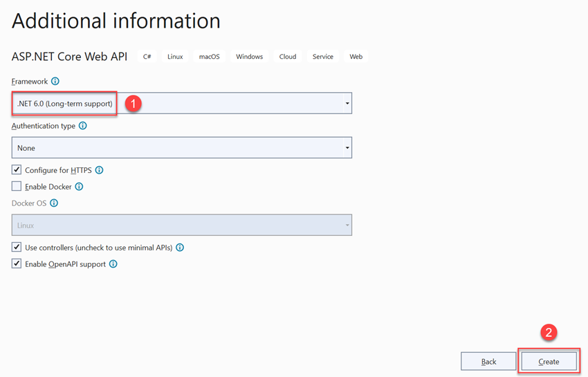
Task: Click the red step 1 annotation badge
Action: tap(133, 104)
